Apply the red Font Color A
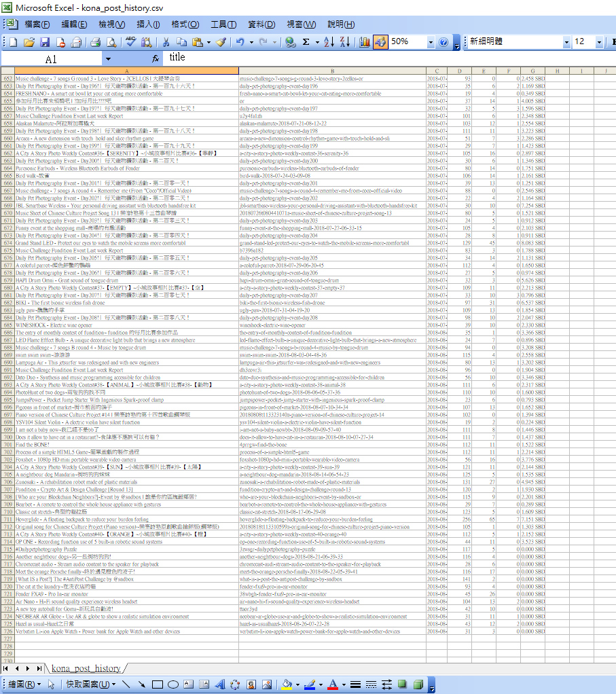The image size is (616, 694). pyautogui.click(x=333, y=684)
